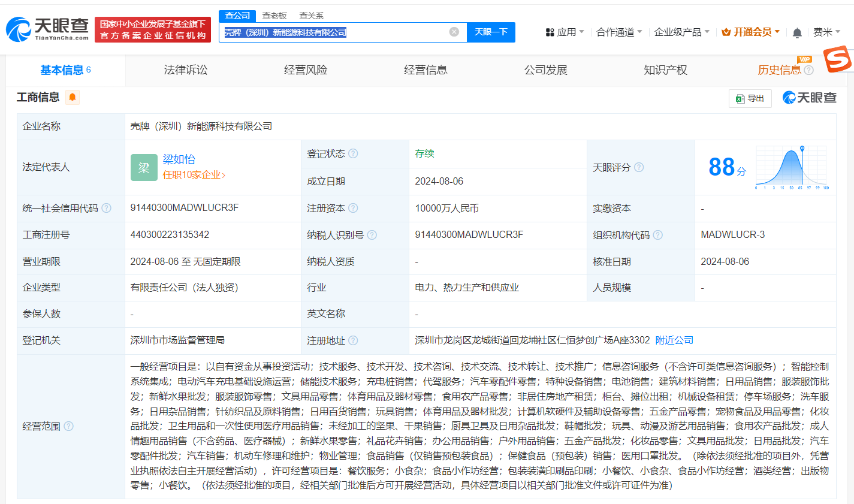Click the orange alert bell beside 工商信息
854x504 pixels.
coord(73,97)
